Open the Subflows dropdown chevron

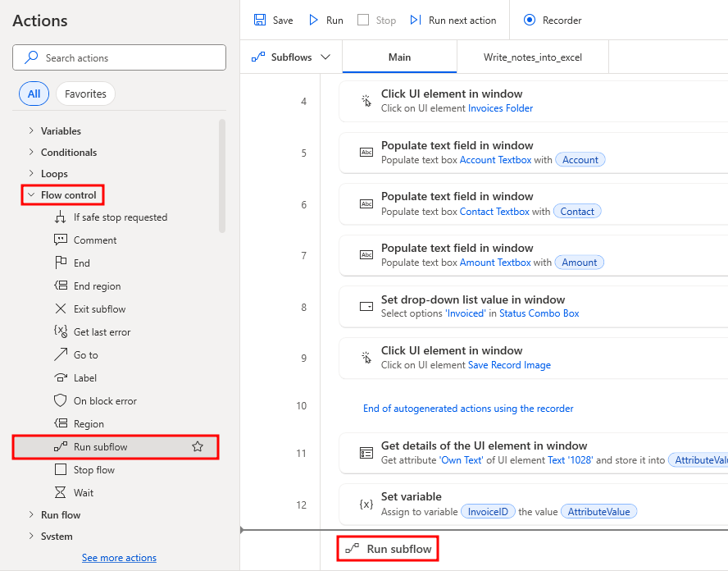tap(325, 57)
